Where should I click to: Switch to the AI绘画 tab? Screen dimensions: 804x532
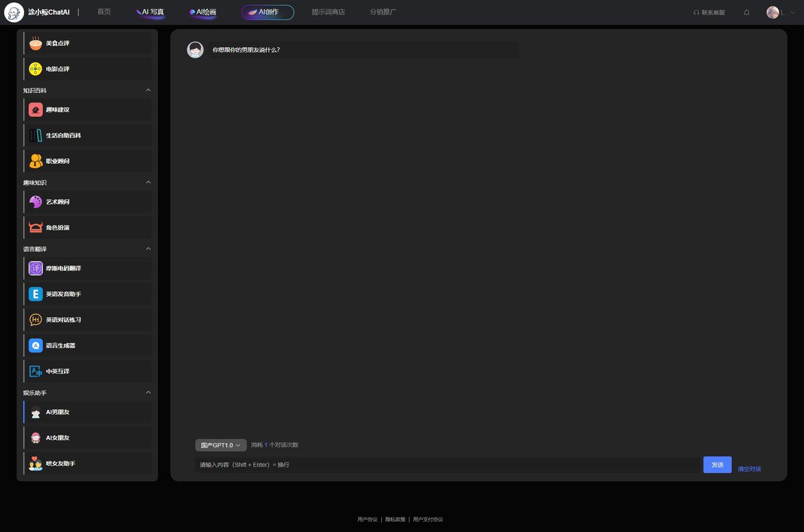(203, 12)
